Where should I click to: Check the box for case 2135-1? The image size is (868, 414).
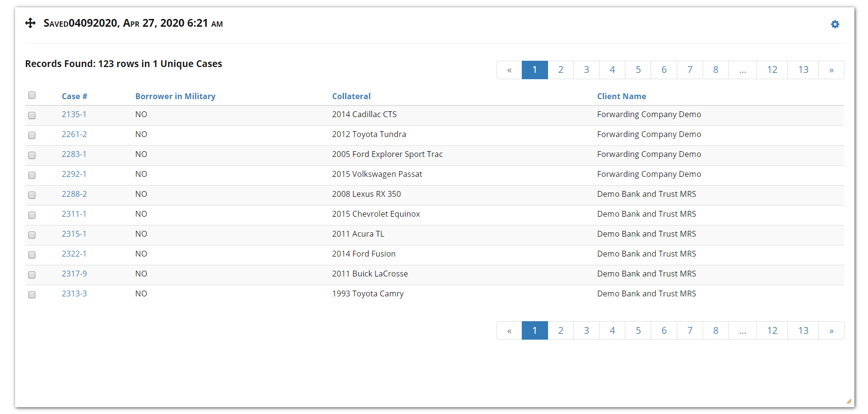click(x=32, y=115)
